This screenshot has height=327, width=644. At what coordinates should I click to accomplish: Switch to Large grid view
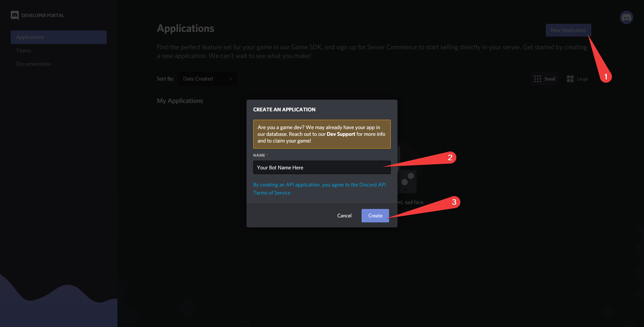[x=577, y=79]
